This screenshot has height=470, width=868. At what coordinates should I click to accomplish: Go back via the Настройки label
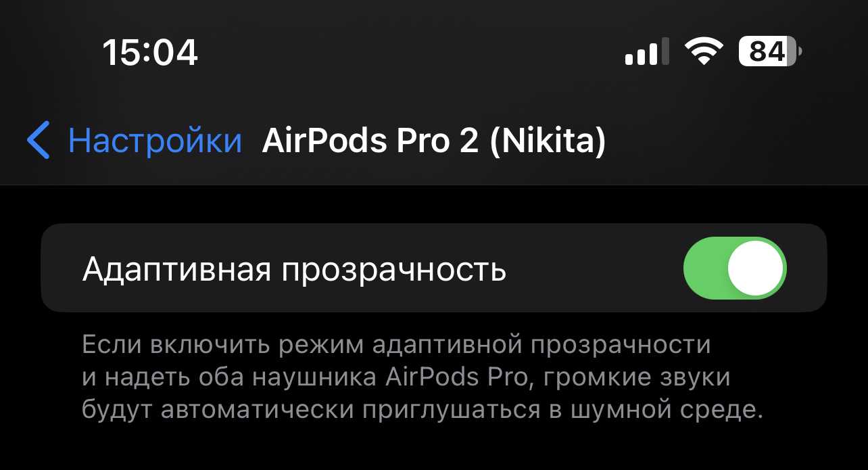click(155, 140)
